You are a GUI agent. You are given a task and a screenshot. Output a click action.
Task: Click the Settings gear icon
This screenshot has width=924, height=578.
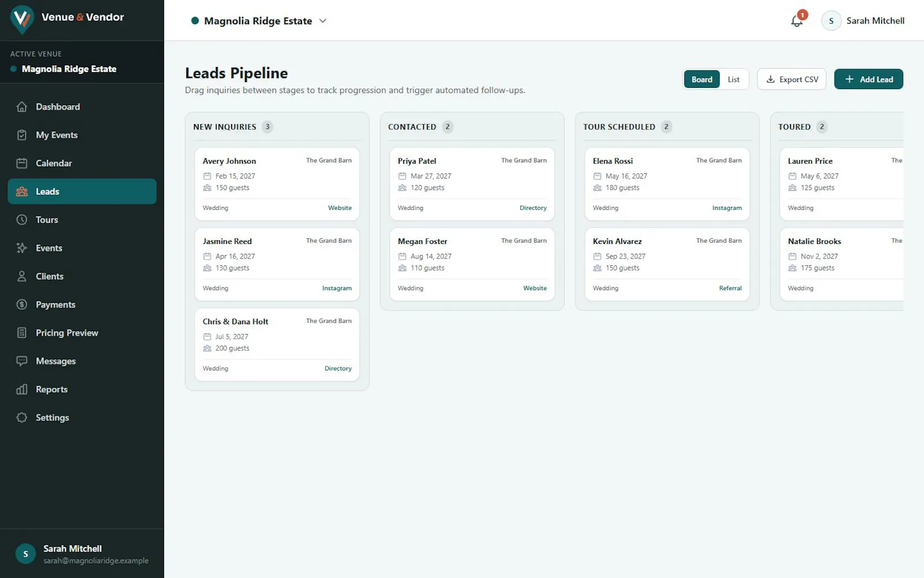tap(22, 418)
